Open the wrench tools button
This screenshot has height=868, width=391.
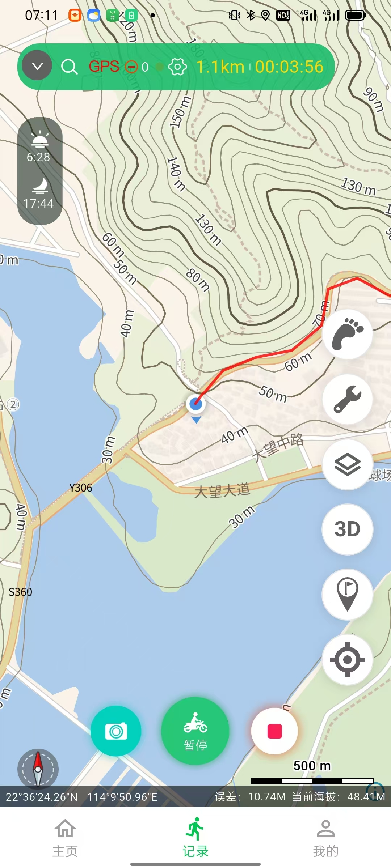coord(347,399)
